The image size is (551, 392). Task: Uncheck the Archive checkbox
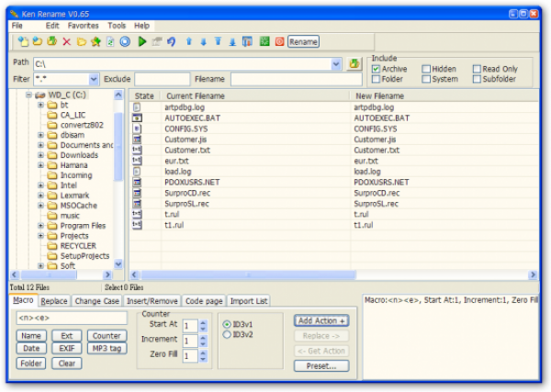pos(377,69)
